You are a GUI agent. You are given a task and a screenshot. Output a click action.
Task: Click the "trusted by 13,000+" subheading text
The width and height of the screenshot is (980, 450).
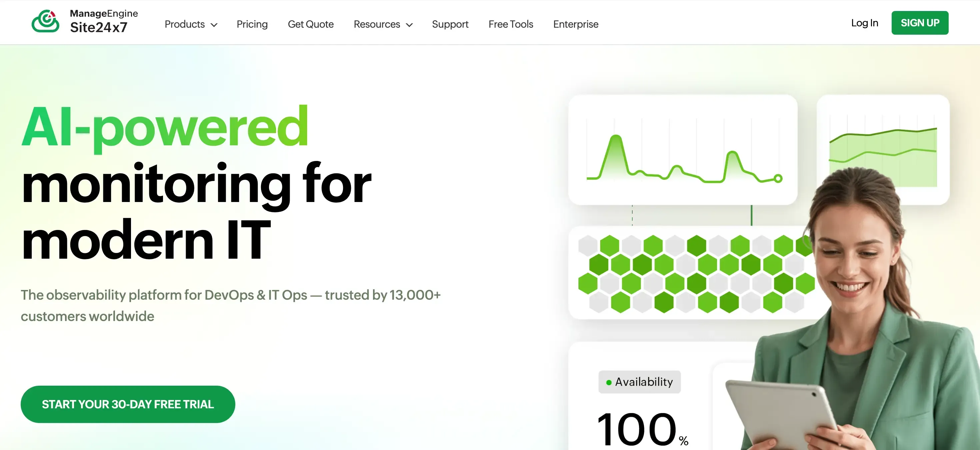click(x=383, y=295)
